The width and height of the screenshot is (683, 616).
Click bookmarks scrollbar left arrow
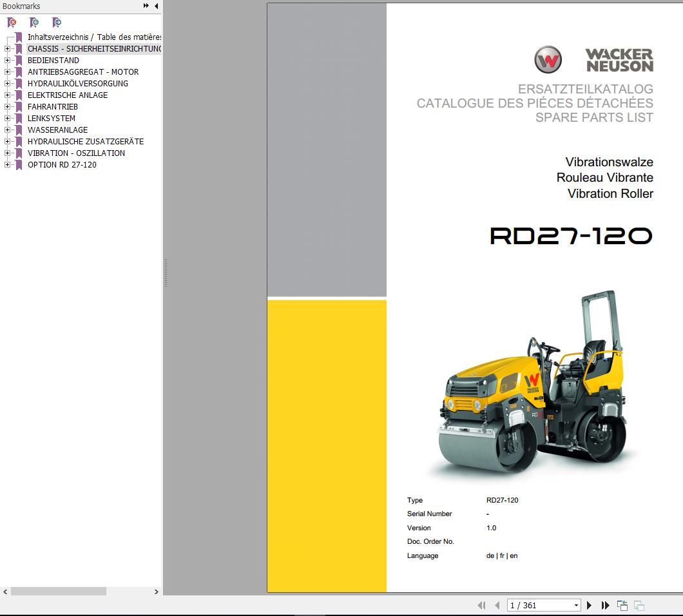(5, 592)
